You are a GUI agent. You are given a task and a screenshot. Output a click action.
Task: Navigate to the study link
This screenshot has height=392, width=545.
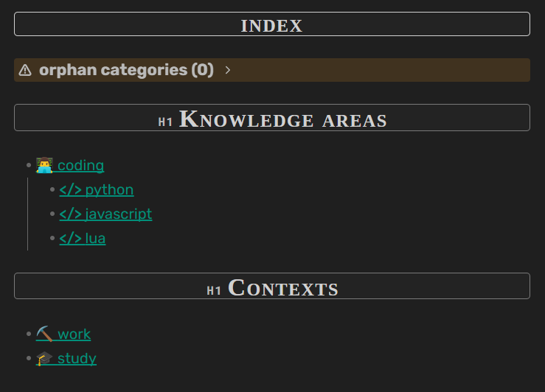tap(77, 358)
